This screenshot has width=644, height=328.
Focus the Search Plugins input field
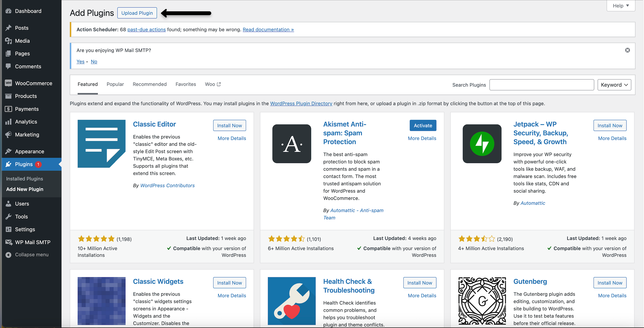pyautogui.click(x=541, y=85)
